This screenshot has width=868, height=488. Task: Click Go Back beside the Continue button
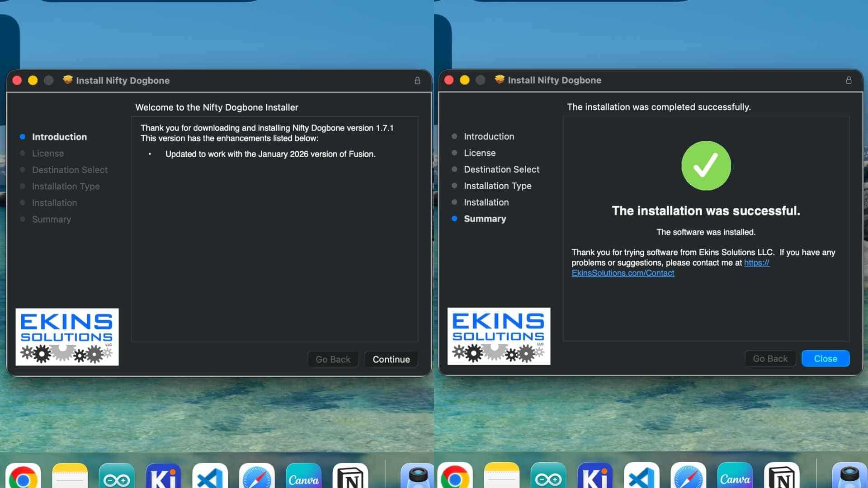[333, 359]
